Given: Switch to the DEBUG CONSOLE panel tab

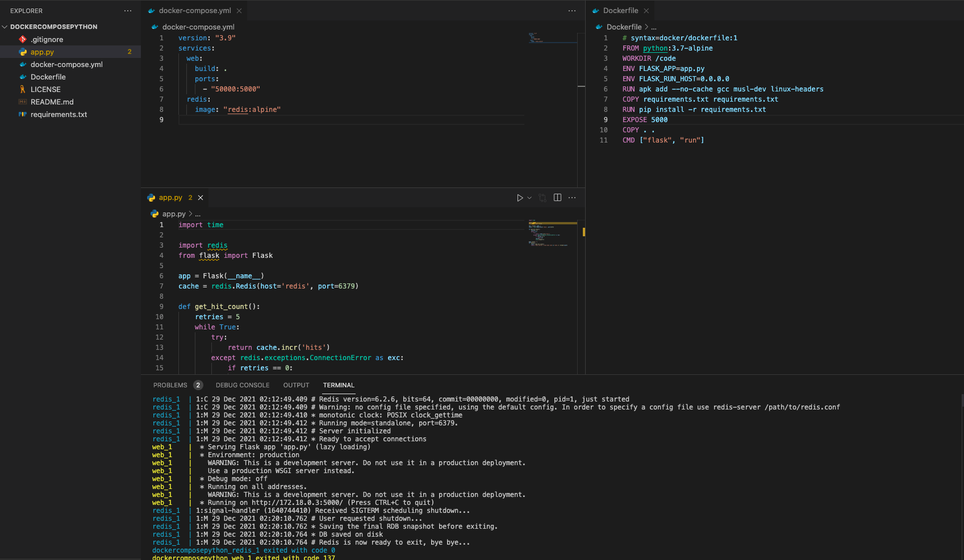Looking at the screenshot, I should click(242, 385).
